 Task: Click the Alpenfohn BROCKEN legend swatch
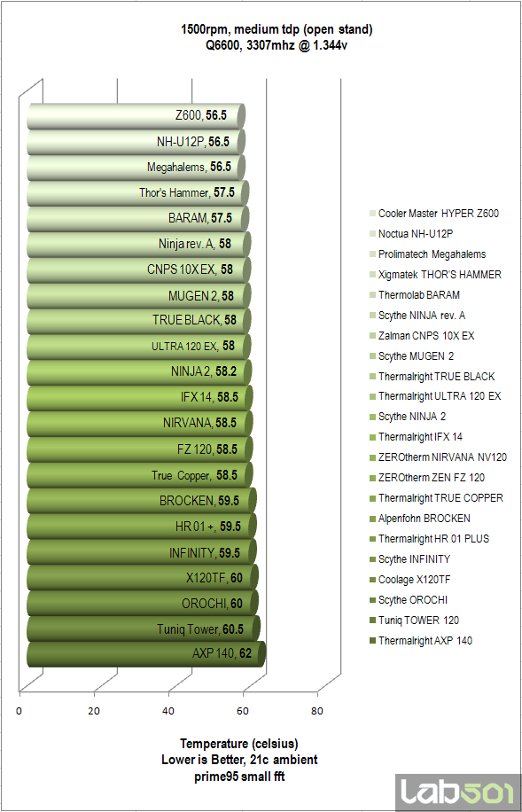[373, 519]
